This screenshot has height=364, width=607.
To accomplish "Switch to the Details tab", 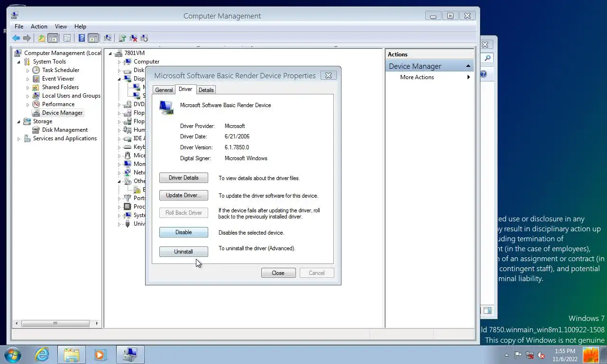I will click(x=206, y=90).
